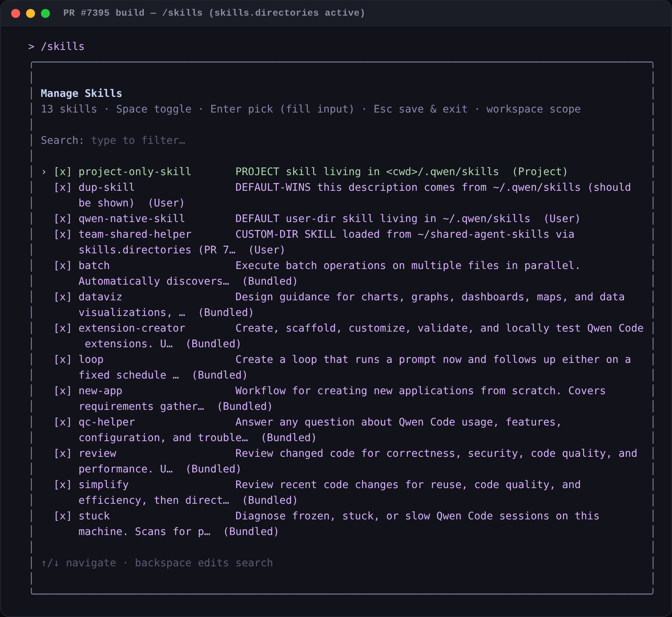Toggle the qwen-native-skill checkbox
The image size is (672, 617).
(63, 219)
